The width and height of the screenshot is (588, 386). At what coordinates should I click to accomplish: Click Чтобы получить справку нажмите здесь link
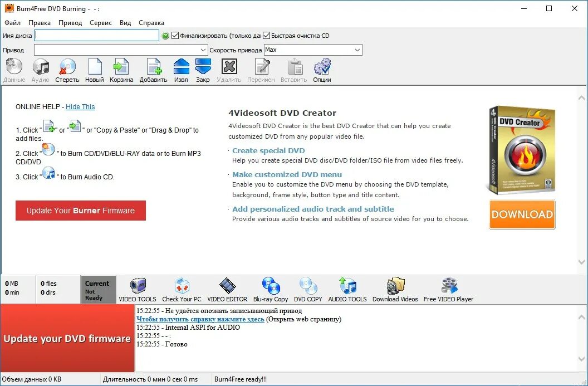pyautogui.click(x=200, y=319)
